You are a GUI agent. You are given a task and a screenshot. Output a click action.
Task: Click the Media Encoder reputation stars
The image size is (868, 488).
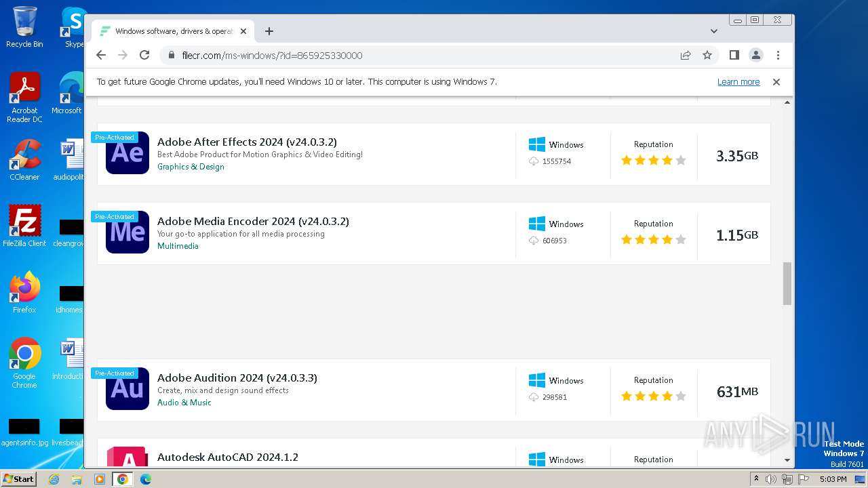point(654,240)
